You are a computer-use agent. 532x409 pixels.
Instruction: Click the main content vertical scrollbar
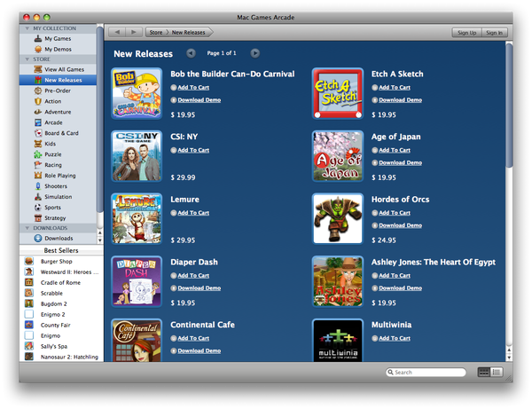tap(509, 106)
